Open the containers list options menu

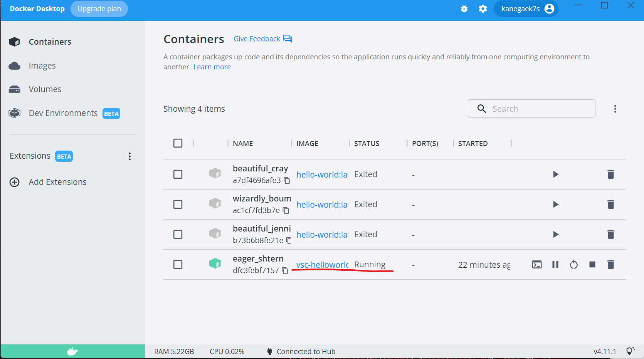615,109
